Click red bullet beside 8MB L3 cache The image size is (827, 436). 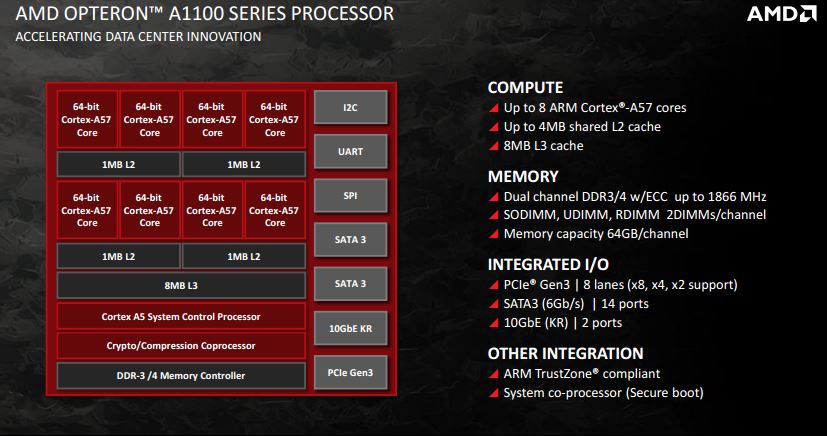(493, 146)
